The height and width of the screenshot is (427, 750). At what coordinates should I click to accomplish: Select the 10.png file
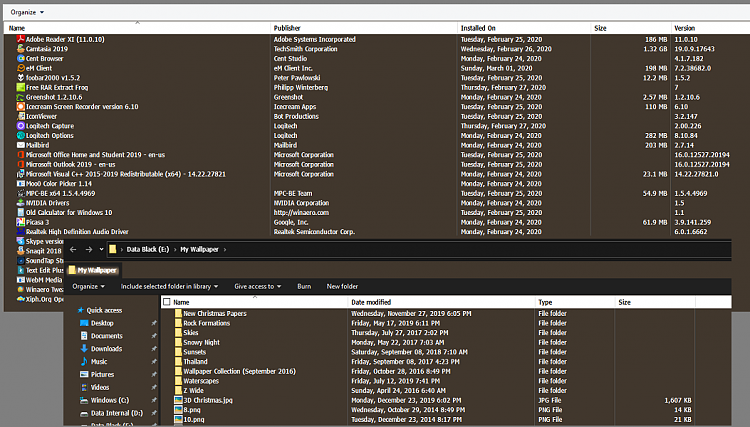point(194,419)
